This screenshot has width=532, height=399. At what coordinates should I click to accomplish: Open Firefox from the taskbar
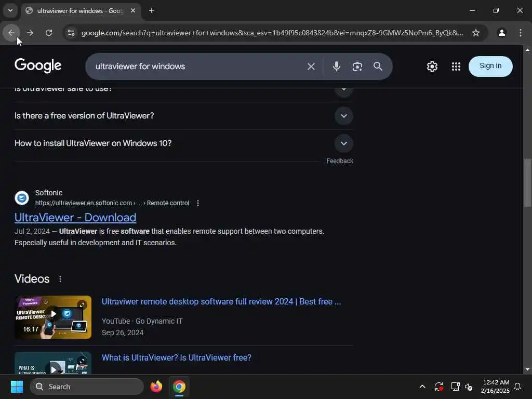[156, 387]
